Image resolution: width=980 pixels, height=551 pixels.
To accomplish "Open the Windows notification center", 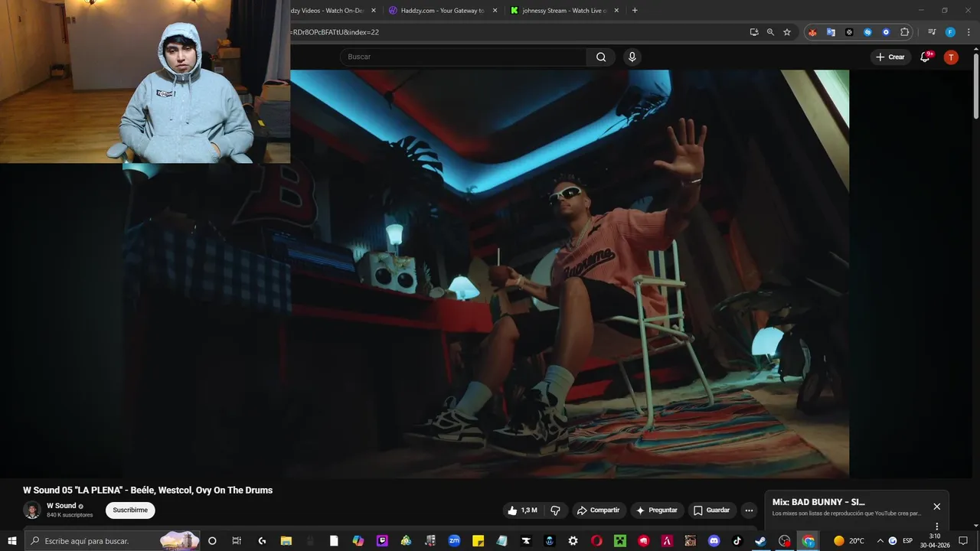I will tap(963, 541).
